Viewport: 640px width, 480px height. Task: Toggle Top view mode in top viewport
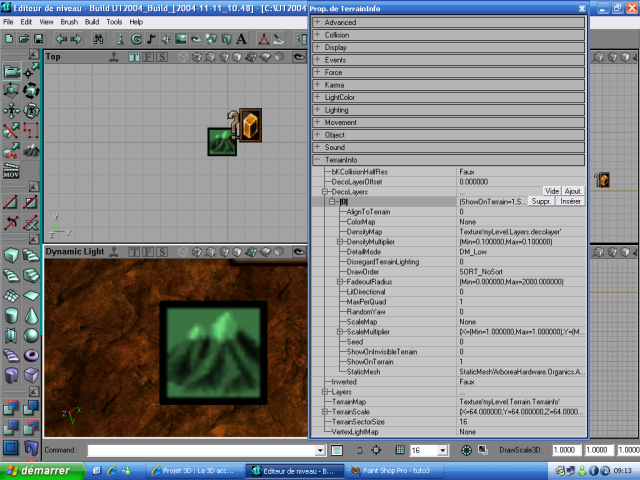132,57
